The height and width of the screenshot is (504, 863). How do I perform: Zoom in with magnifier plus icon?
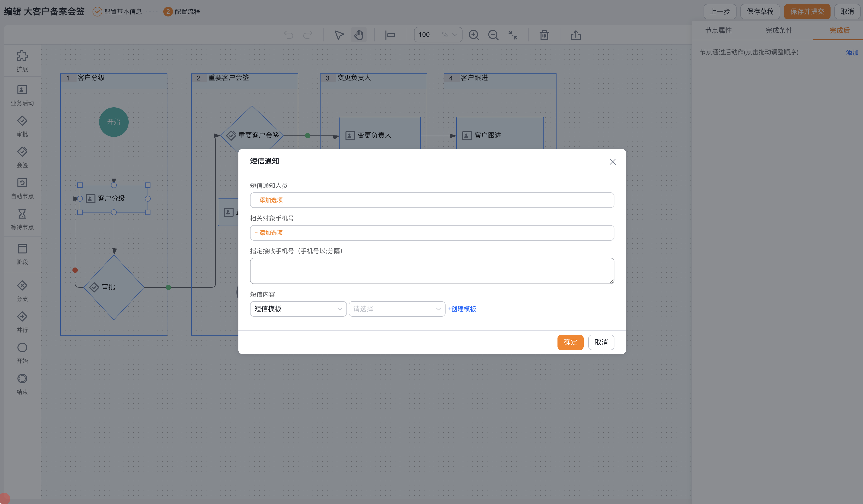(x=474, y=35)
